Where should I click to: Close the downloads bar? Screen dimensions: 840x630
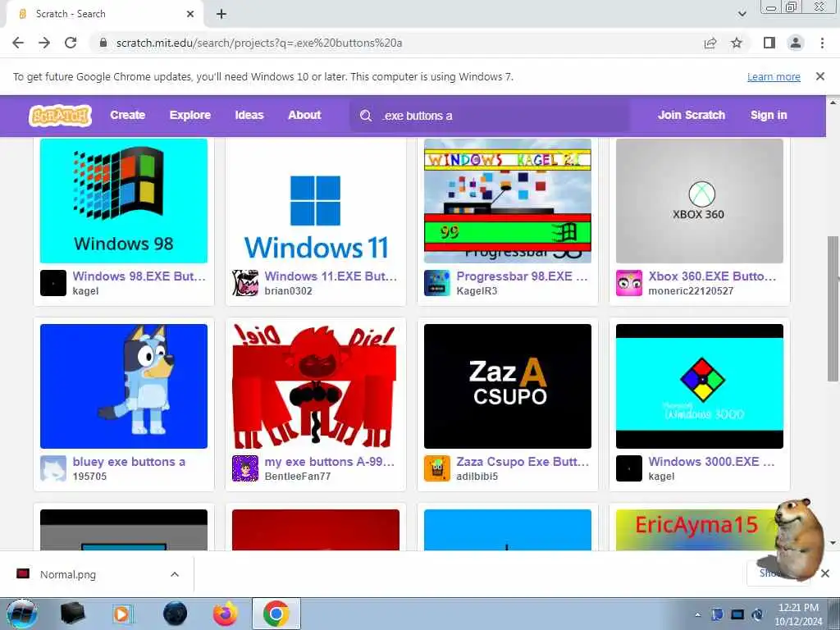pyautogui.click(x=825, y=573)
